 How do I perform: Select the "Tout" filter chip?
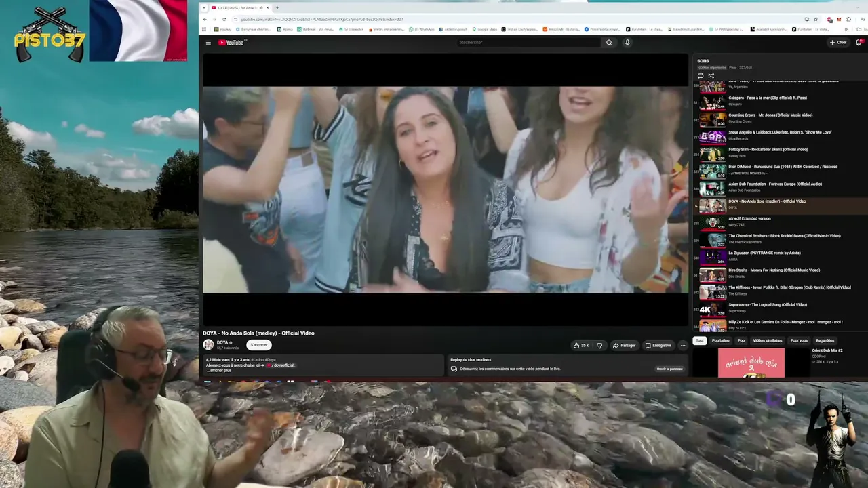[700, 340]
